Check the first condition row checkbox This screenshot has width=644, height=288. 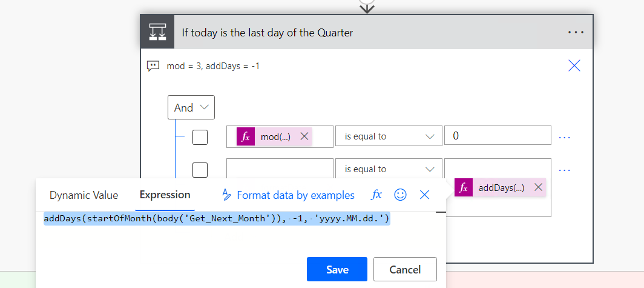(x=200, y=137)
